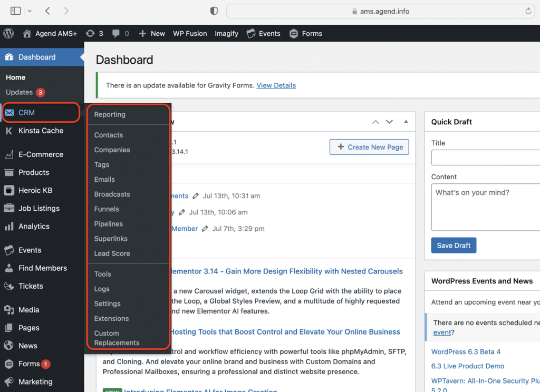Open Tools in the CRM submenu
The height and width of the screenshot is (392, 540).
pyautogui.click(x=103, y=274)
